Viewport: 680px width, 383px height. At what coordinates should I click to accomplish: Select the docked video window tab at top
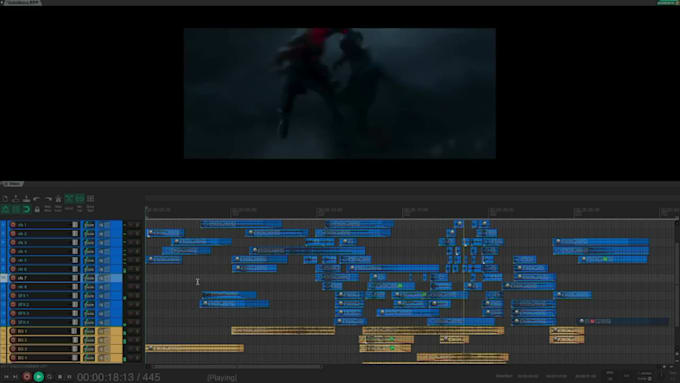[x=21, y=3]
